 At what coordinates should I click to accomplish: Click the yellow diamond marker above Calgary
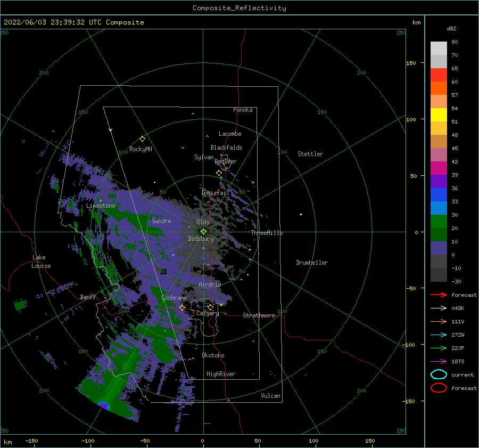[x=210, y=307]
